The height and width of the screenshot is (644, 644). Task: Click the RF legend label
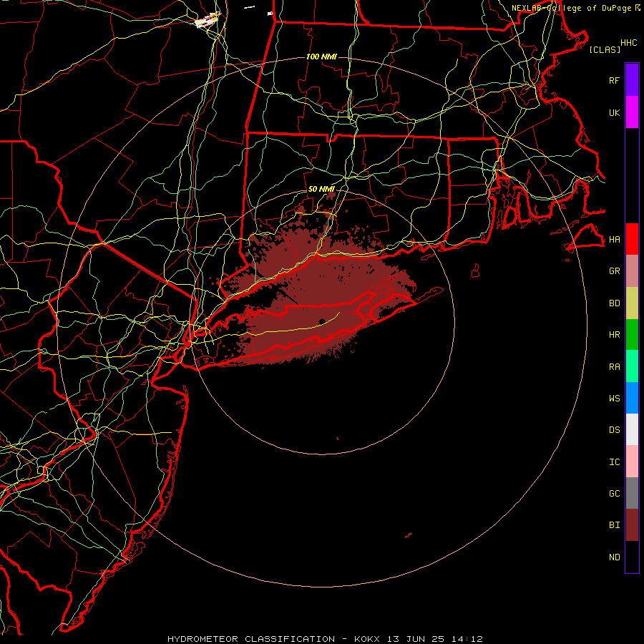coord(614,80)
